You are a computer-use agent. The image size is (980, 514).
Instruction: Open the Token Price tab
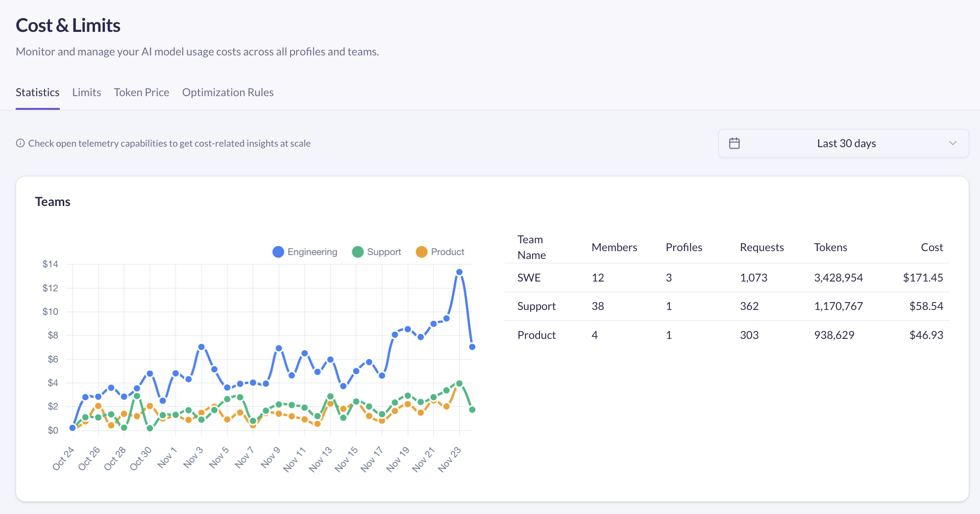[141, 92]
